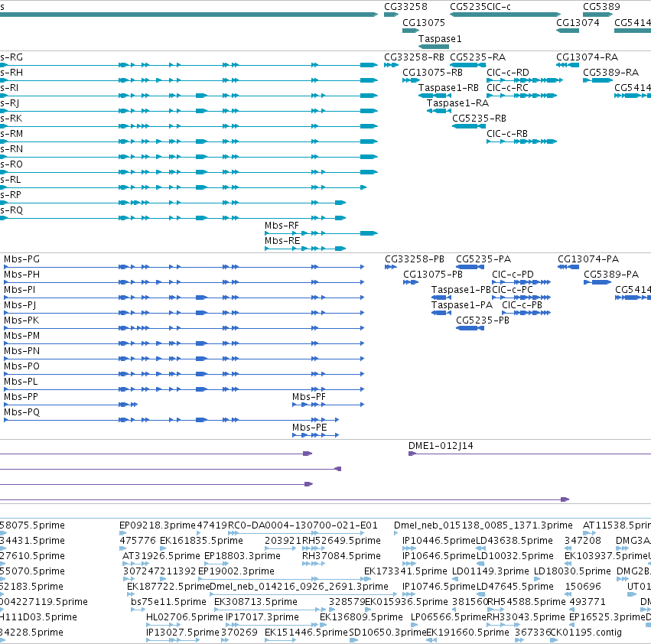Select EST label RH52649.5prime
The height and width of the screenshot is (644, 651).
[x=341, y=541]
